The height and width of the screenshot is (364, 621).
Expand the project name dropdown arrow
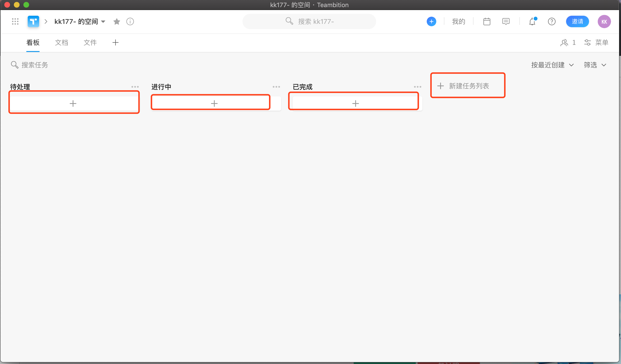point(103,22)
